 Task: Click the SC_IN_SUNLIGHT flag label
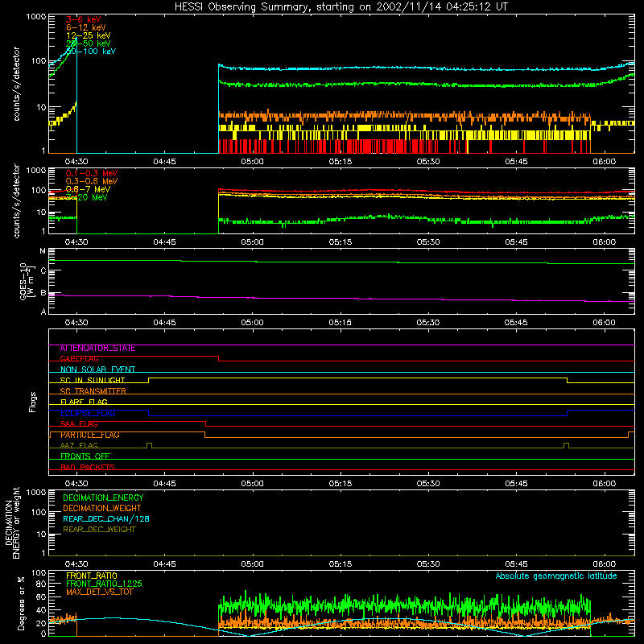(93, 380)
